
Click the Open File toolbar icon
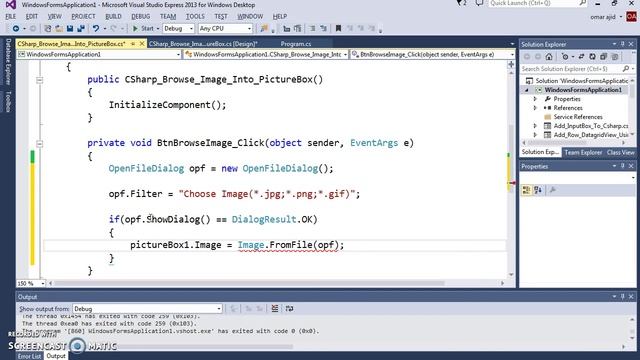(59, 29)
